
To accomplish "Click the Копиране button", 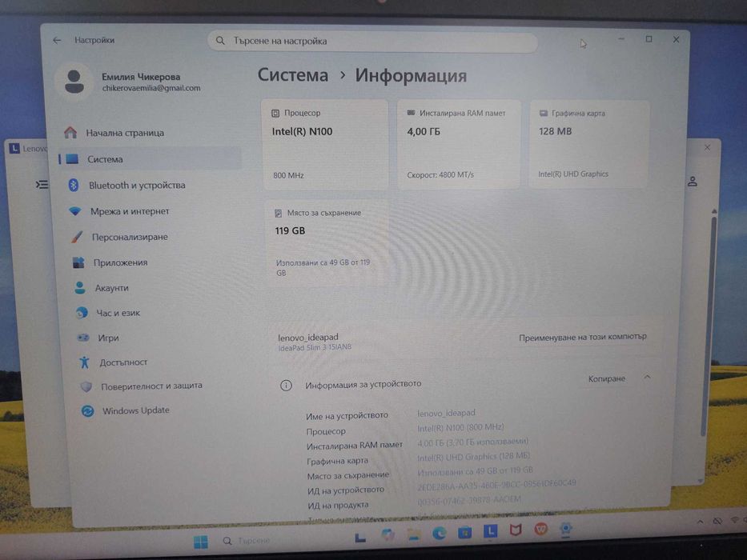I will 606,379.
